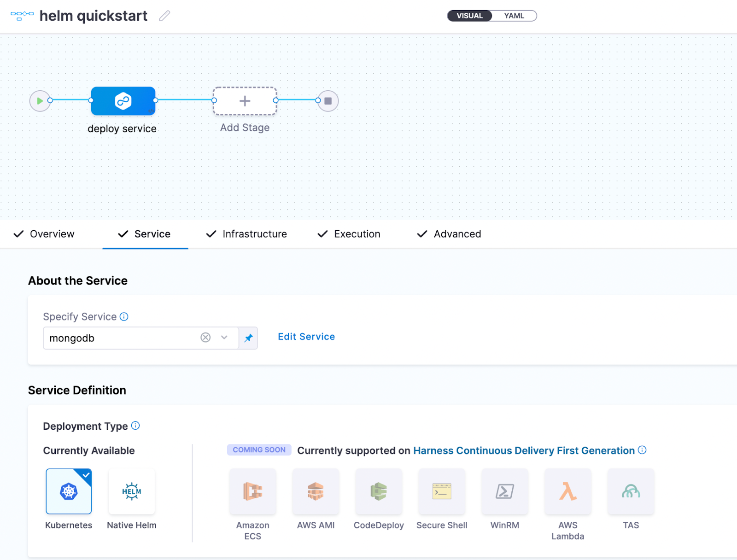Viewport: 737px width, 560px height.
Task: Choose Native Helm deployment type
Action: 132,491
